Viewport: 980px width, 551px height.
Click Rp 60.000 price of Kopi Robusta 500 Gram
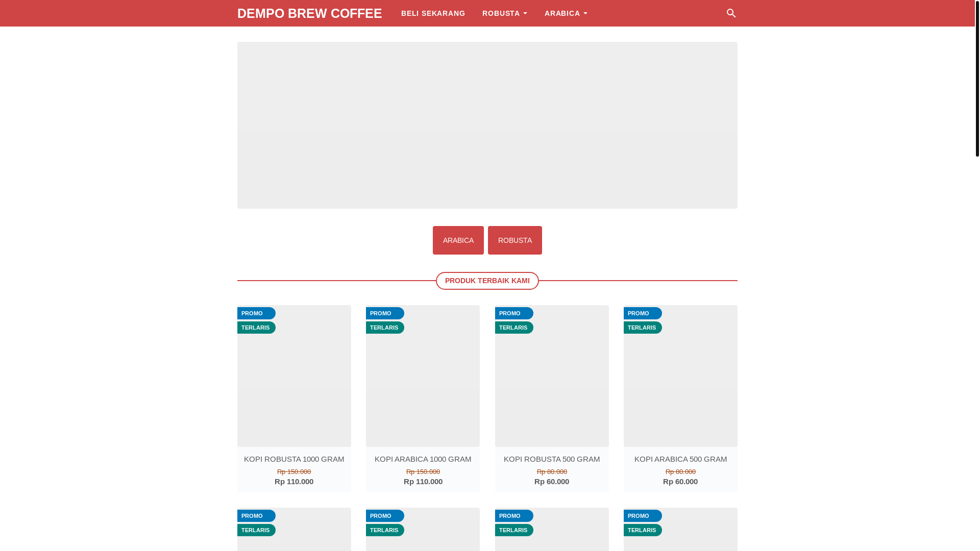tap(552, 482)
